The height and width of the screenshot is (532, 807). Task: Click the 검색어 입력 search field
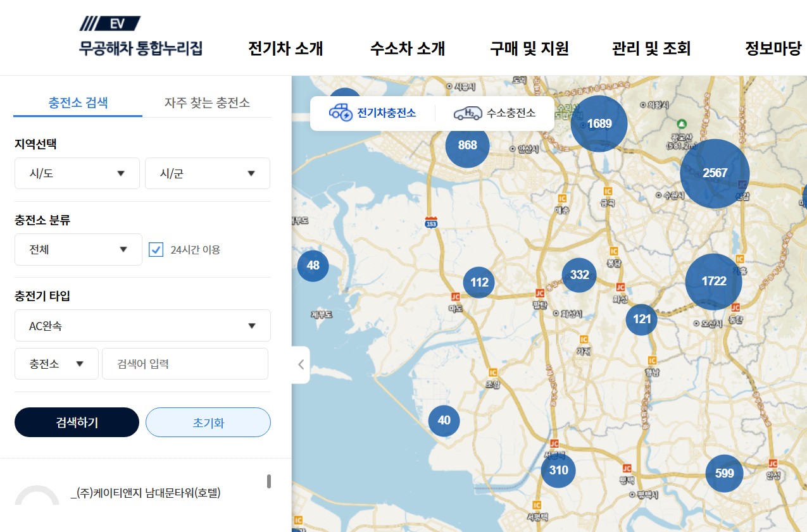(185, 364)
